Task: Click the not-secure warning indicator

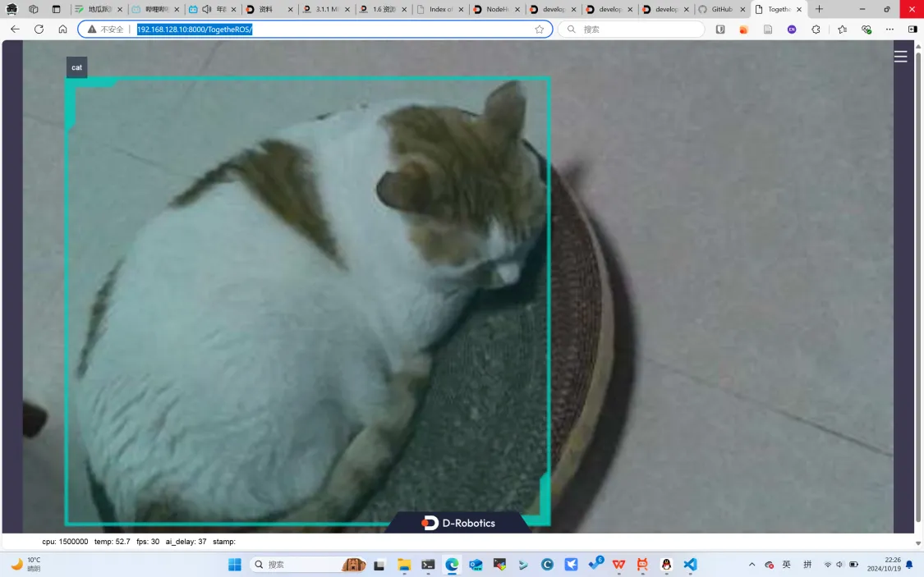Action: 105,30
